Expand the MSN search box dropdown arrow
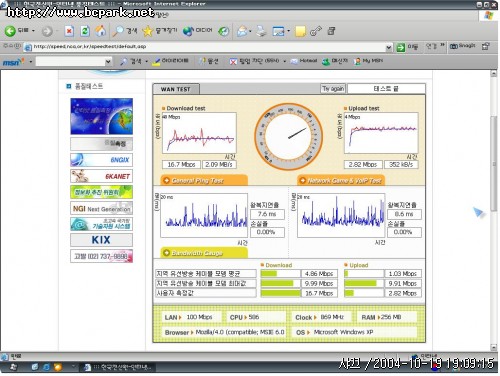This screenshot has height=376, width=500. pyautogui.click(x=108, y=62)
